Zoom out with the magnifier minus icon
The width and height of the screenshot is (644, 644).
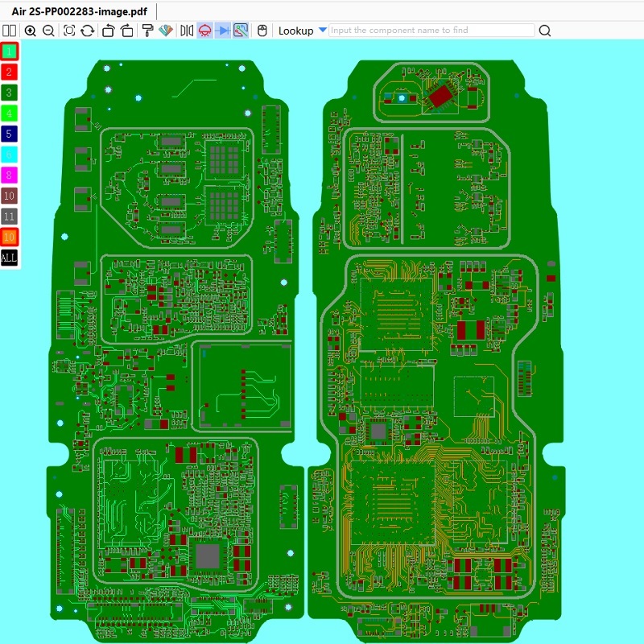tap(48, 31)
